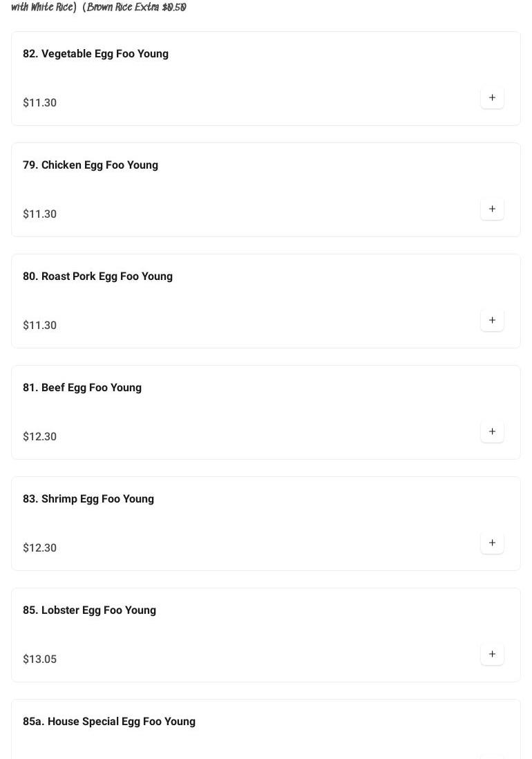The width and height of the screenshot is (532, 759).
Task: View the 83. Shrimp Egg Foo Young title
Action: 88,499
